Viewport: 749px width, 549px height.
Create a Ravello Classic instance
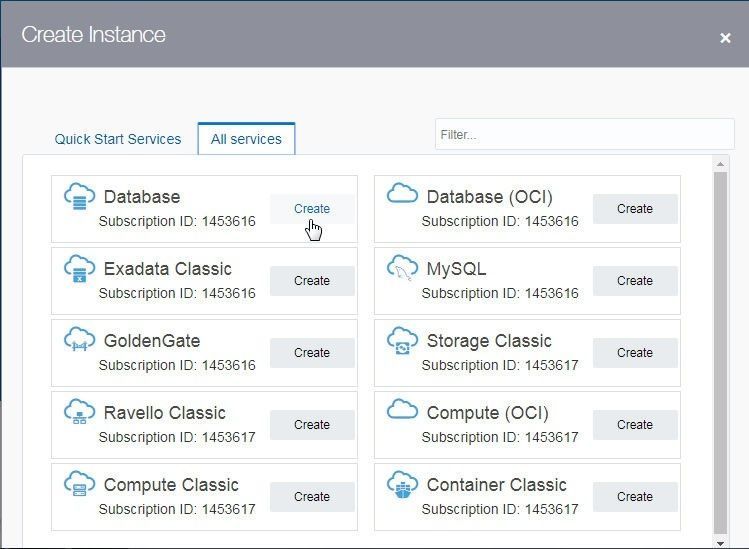tap(312, 425)
